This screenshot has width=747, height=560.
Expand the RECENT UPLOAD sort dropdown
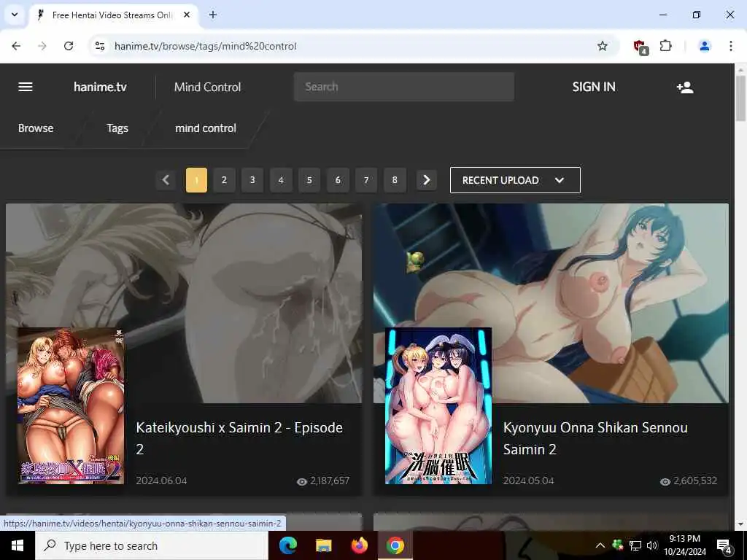pos(515,180)
